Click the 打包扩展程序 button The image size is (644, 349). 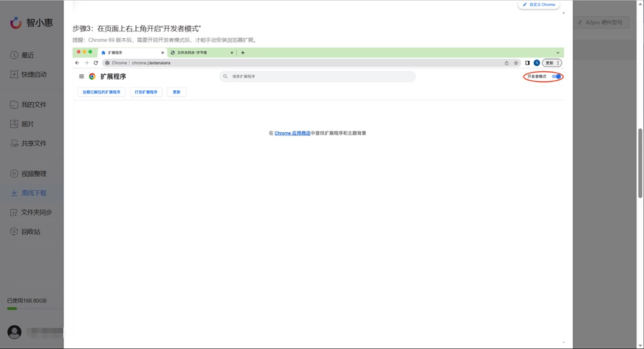pyautogui.click(x=146, y=92)
